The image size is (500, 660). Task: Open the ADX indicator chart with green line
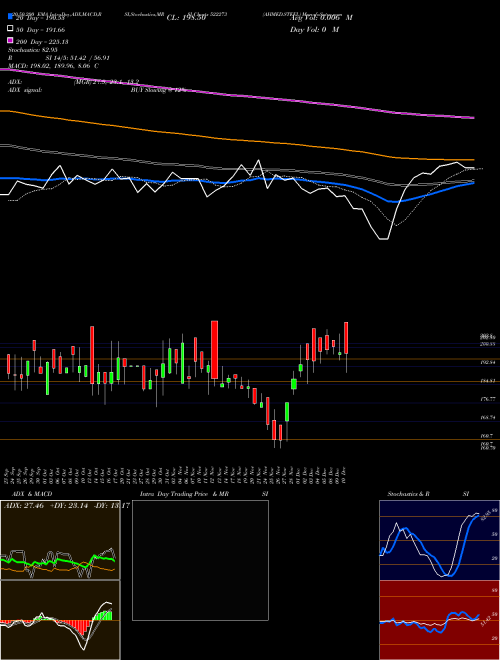pos(60,540)
